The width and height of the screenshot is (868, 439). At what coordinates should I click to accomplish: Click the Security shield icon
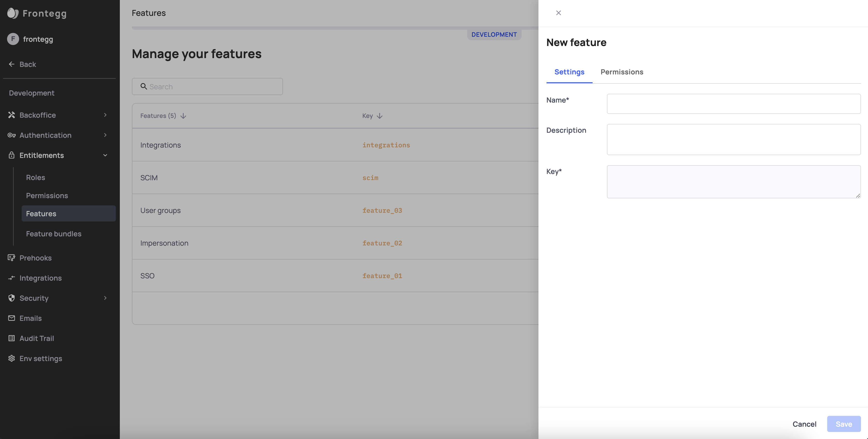[12, 298]
